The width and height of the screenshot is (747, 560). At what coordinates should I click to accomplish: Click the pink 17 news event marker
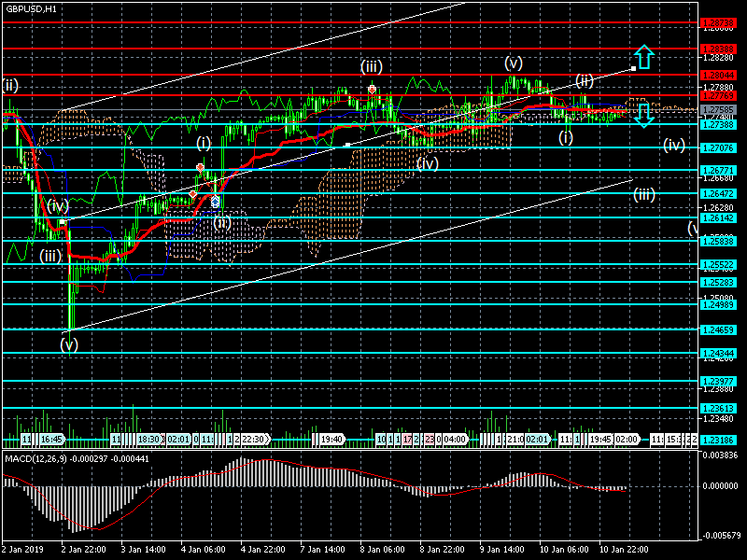(x=407, y=439)
